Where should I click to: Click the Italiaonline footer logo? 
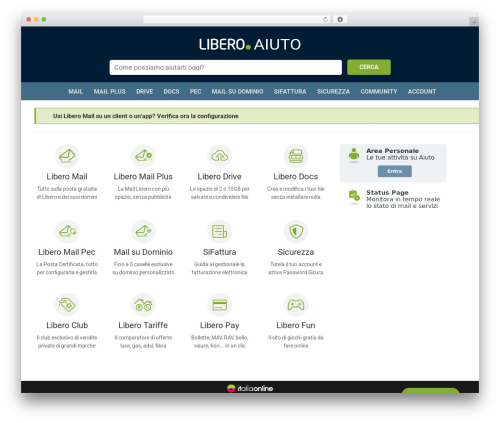(x=250, y=388)
